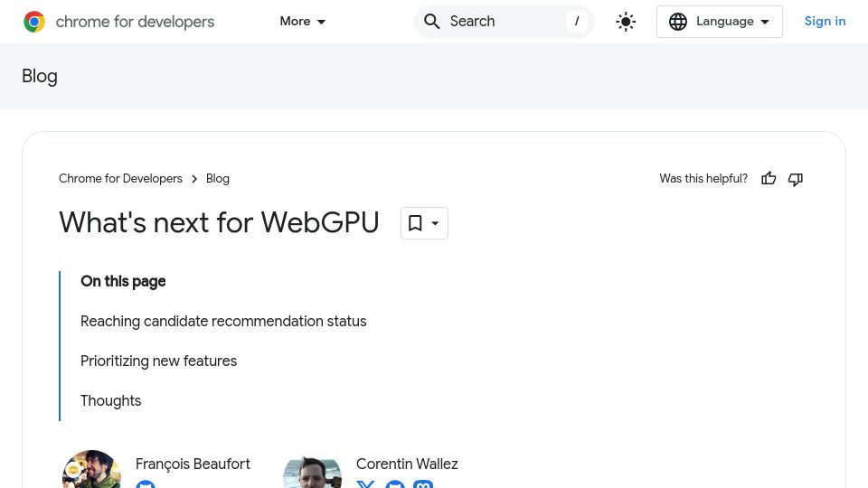
Task: Click the thumbs down not helpful icon
Action: [796, 179]
